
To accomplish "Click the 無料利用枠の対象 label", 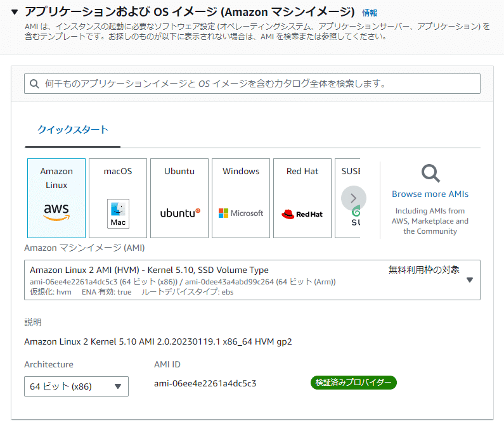I will pyautogui.click(x=424, y=270).
